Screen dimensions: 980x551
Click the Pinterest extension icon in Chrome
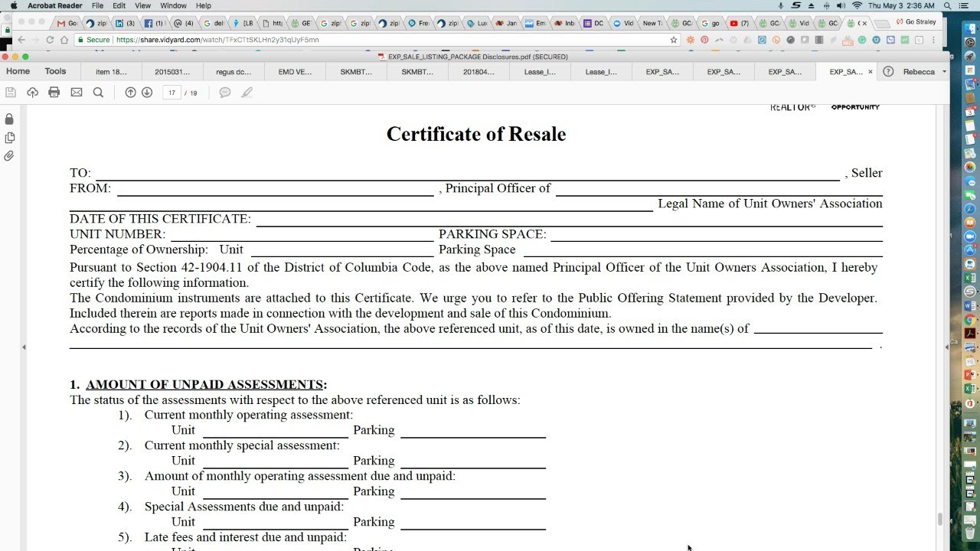pos(704,40)
